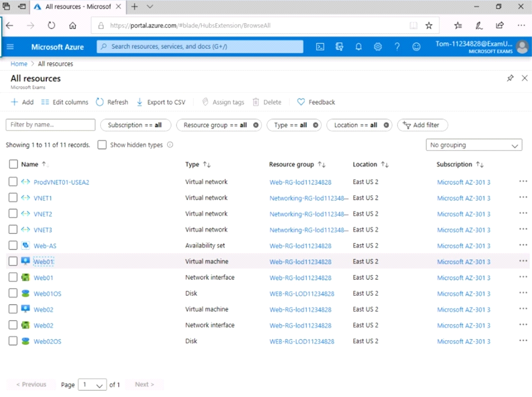Close the All resources blade
532x397 pixels.
[525, 78]
